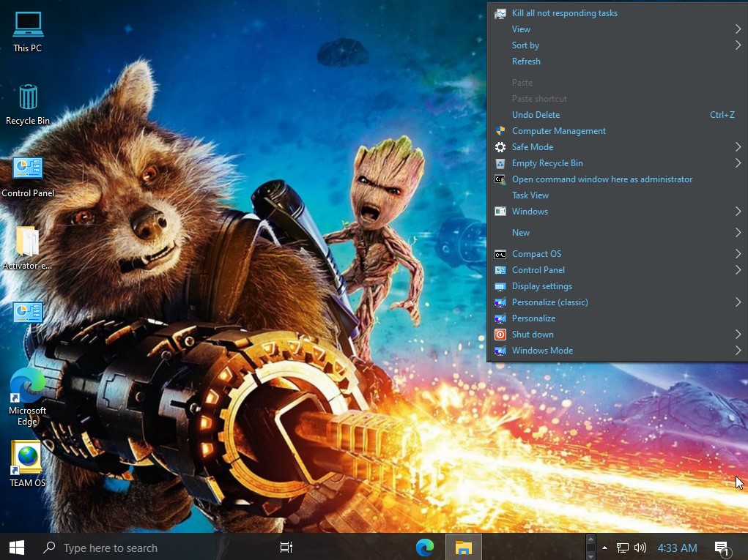The width and height of the screenshot is (748, 560).
Task: Click the red Shut down power icon
Action: coord(500,335)
